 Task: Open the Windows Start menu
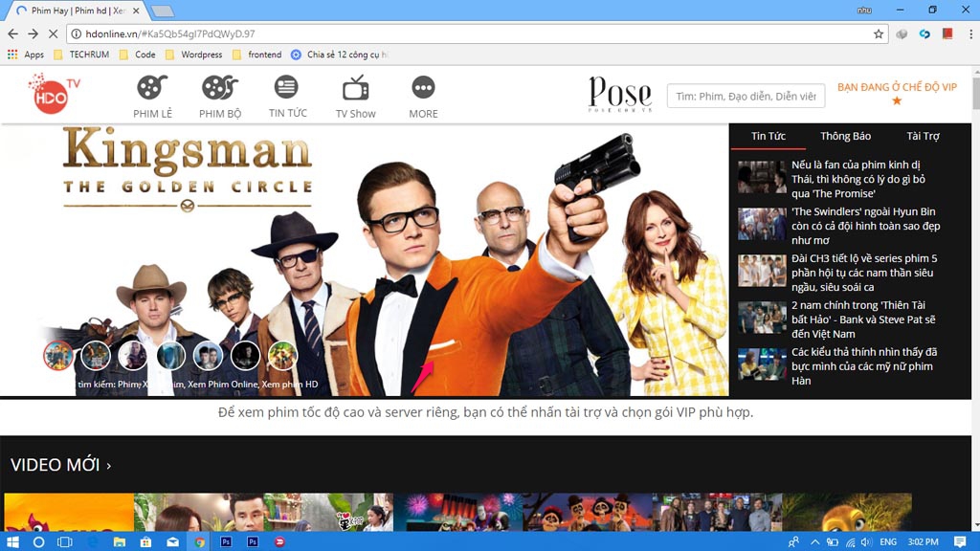click(x=12, y=541)
